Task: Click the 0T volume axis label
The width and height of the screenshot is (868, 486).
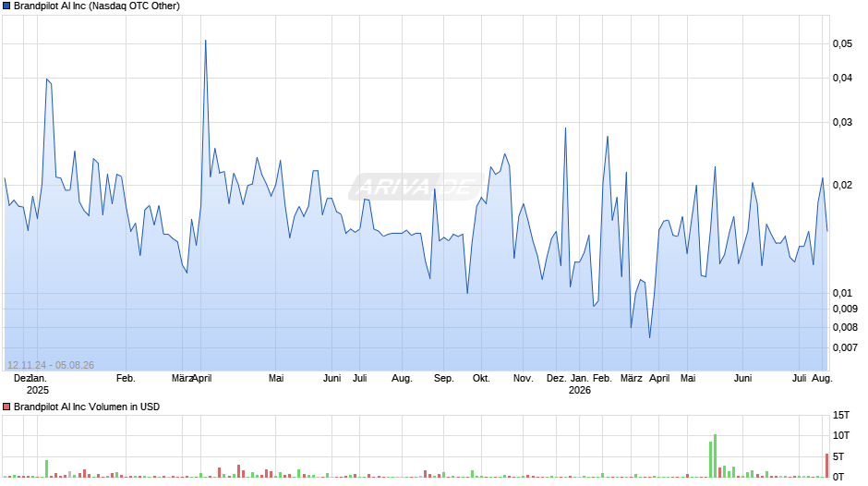Action: pos(838,477)
